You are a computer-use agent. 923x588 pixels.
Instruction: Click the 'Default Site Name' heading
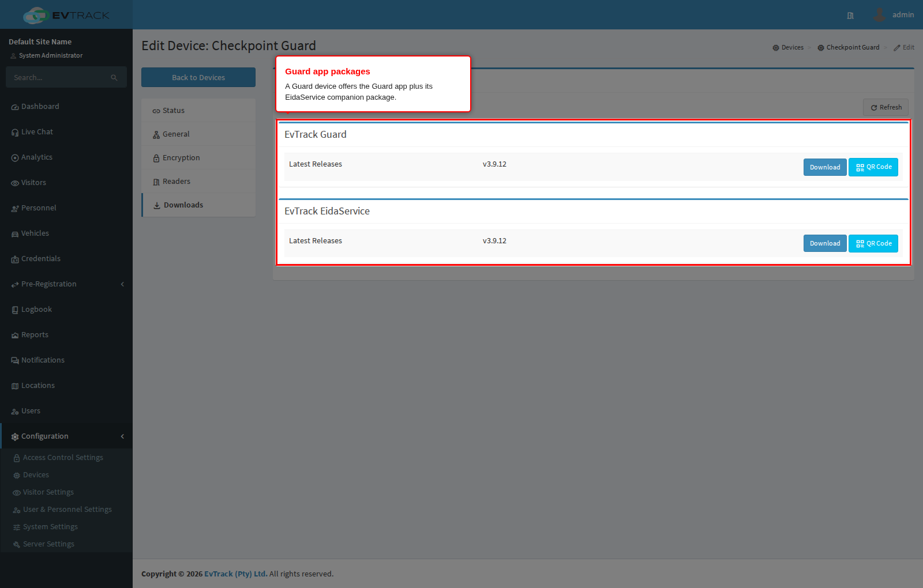[40, 42]
